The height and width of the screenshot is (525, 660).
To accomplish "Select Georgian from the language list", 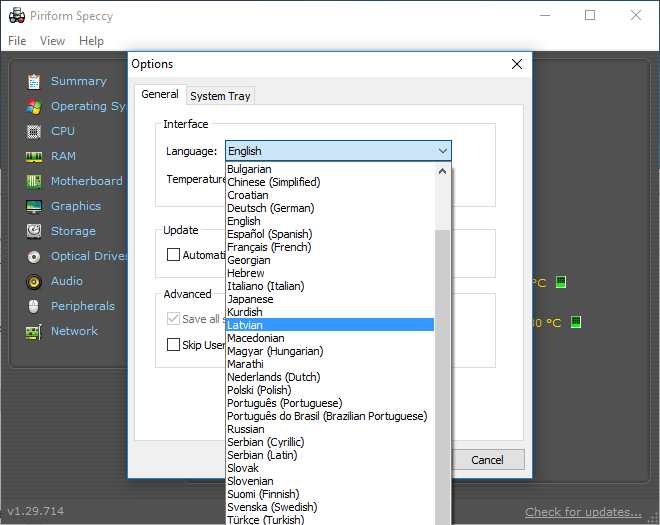I will coord(330,260).
